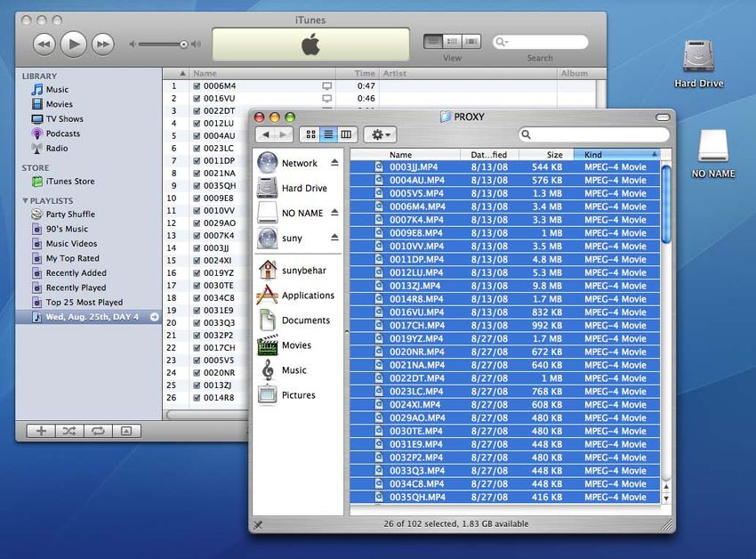Open the Finder Action gear menu

pos(380,134)
